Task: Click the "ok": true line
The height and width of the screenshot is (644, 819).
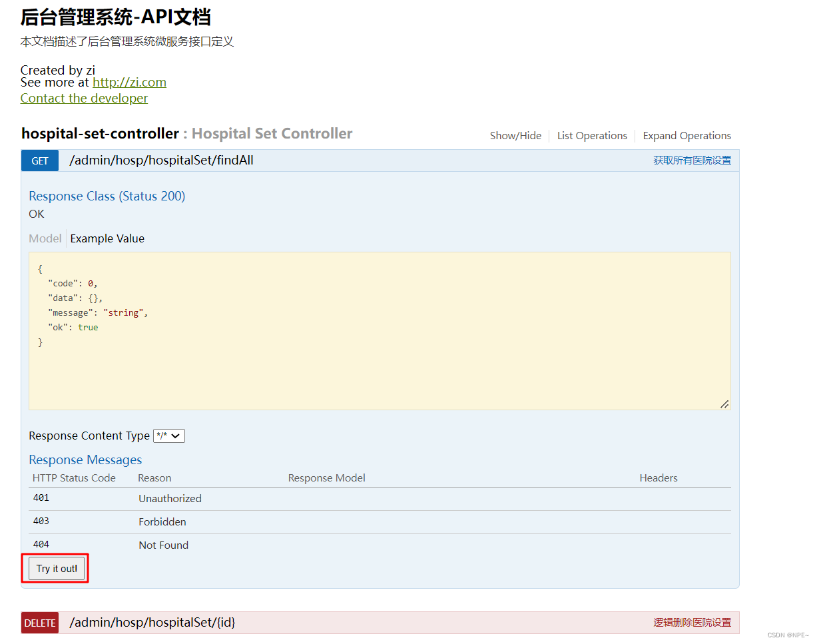Action: pos(73,327)
